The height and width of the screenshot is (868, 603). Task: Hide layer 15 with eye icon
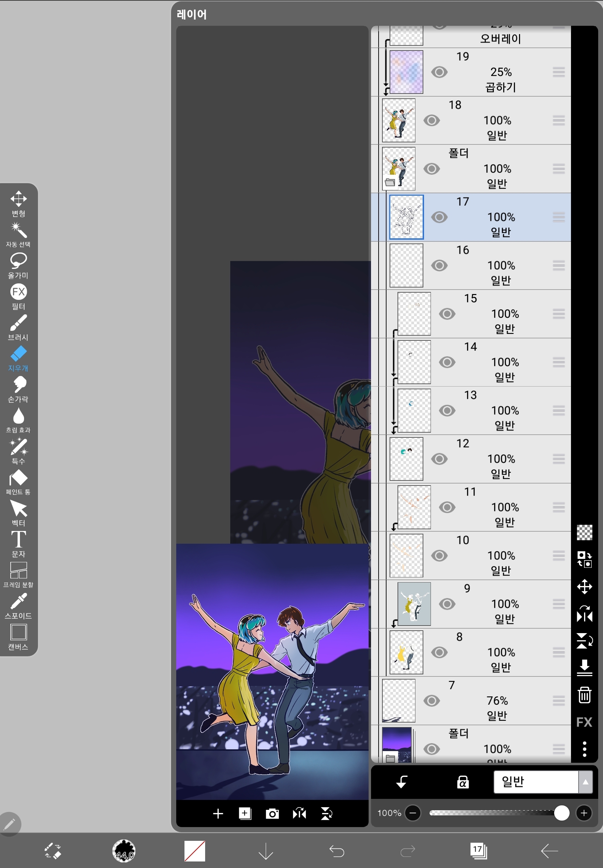coord(447,314)
